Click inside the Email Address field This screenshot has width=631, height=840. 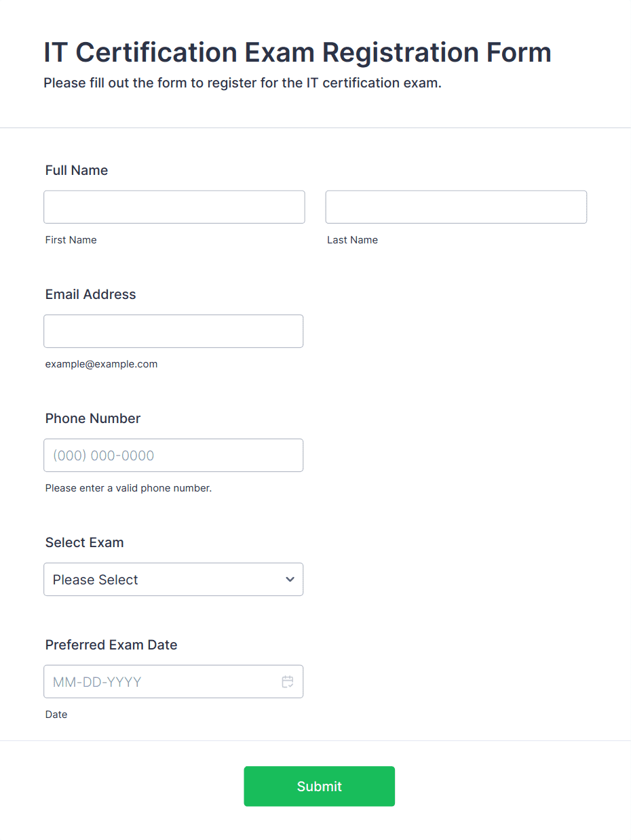coord(174,331)
